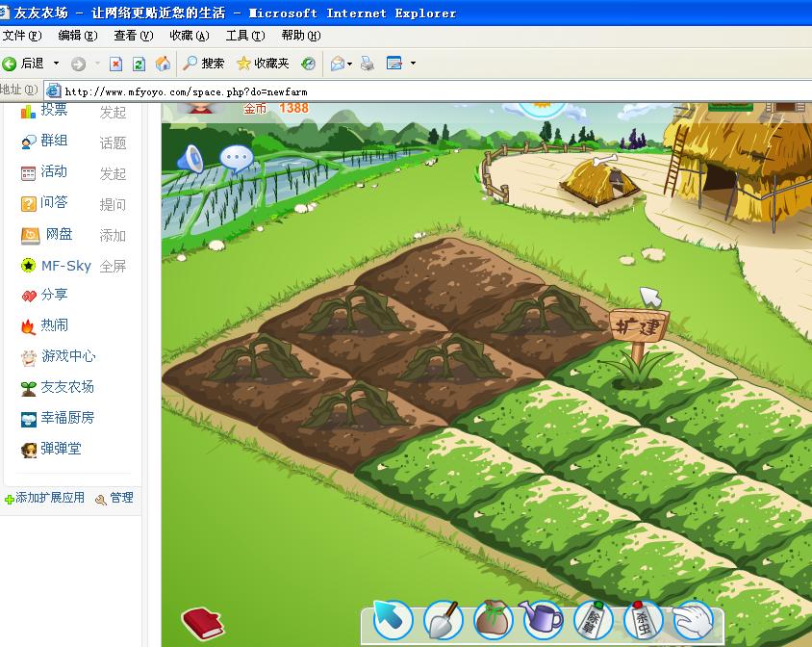Click the 问答 question mark icon
The height and width of the screenshot is (647, 812).
coord(29,204)
